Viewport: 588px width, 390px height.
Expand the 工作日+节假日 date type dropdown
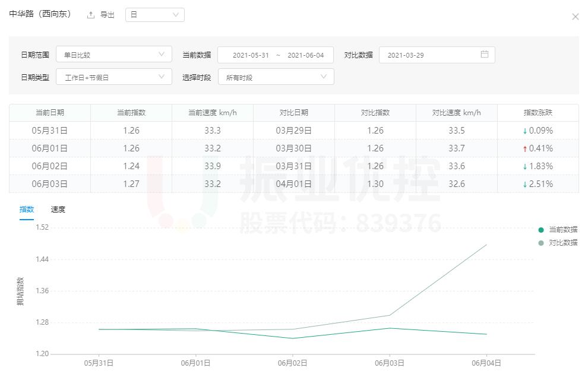pyautogui.click(x=114, y=77)
